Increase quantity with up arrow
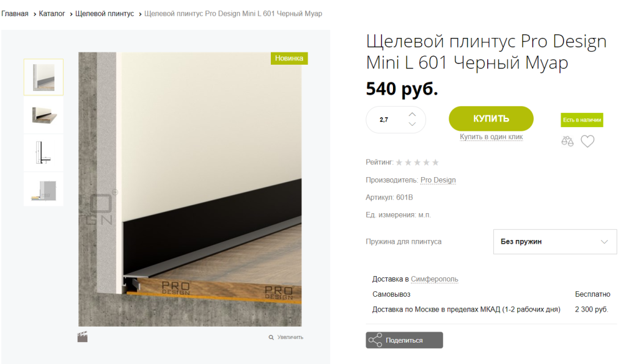626x364 pixels. click(x=412, y=114)
